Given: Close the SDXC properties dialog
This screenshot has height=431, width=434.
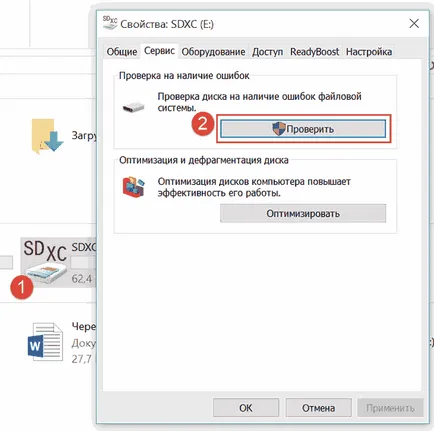Looking at the screenshot, I should coord(414,23).
